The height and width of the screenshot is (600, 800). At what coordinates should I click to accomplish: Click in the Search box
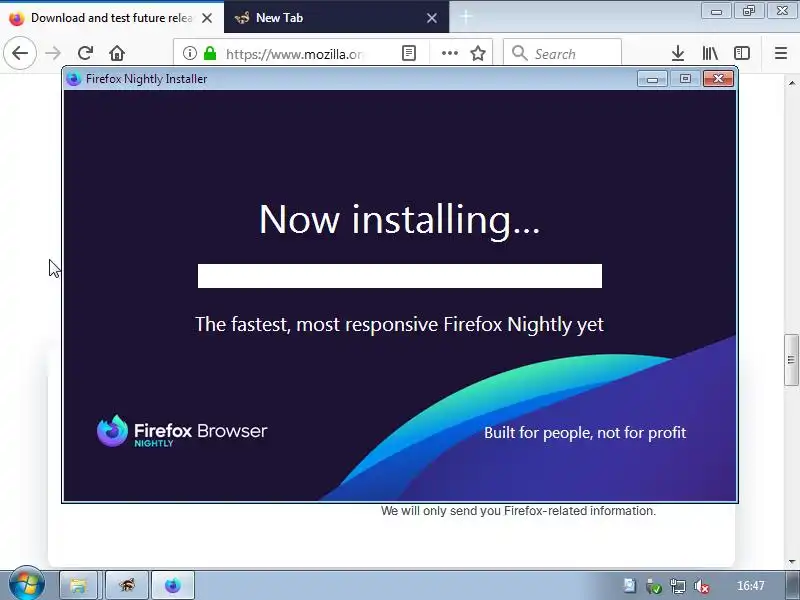(x=562, y=53)
